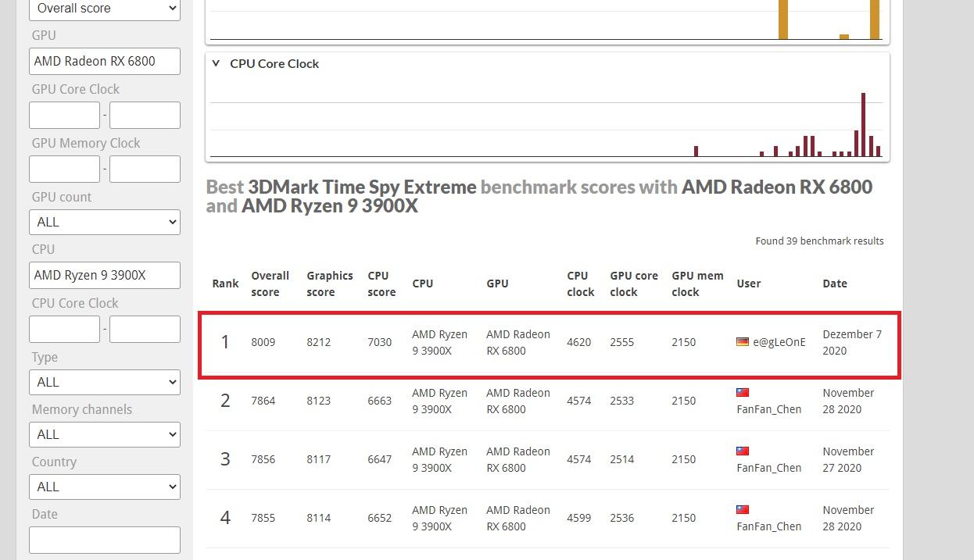Click the Taiwan flag icon in rank 3 row

[743, 451]
